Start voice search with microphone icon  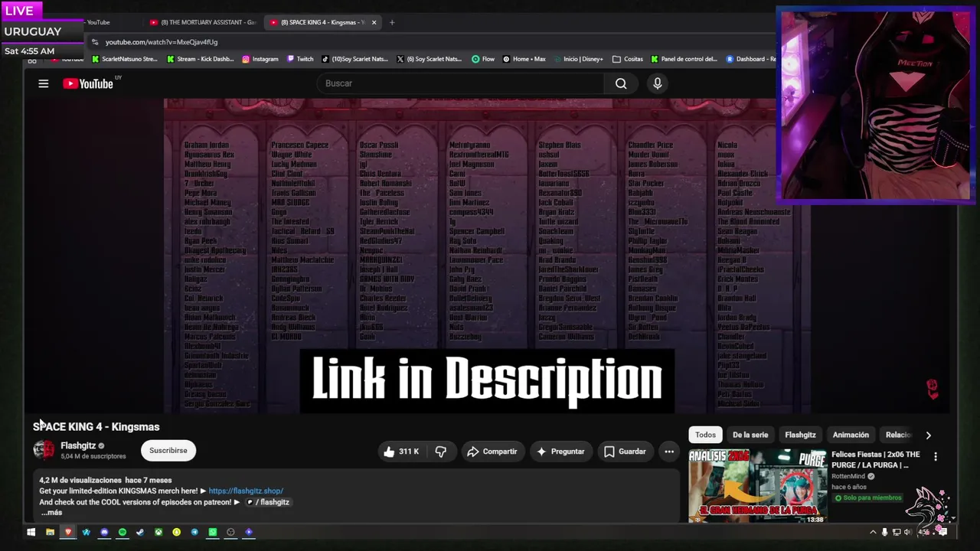tap(657, 83)
